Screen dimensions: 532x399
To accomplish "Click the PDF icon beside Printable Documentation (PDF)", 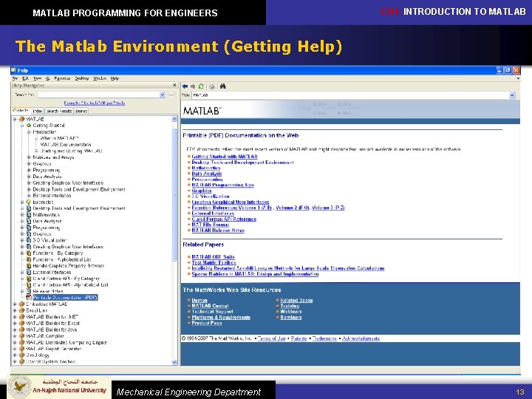I will [x=29, y=298].
